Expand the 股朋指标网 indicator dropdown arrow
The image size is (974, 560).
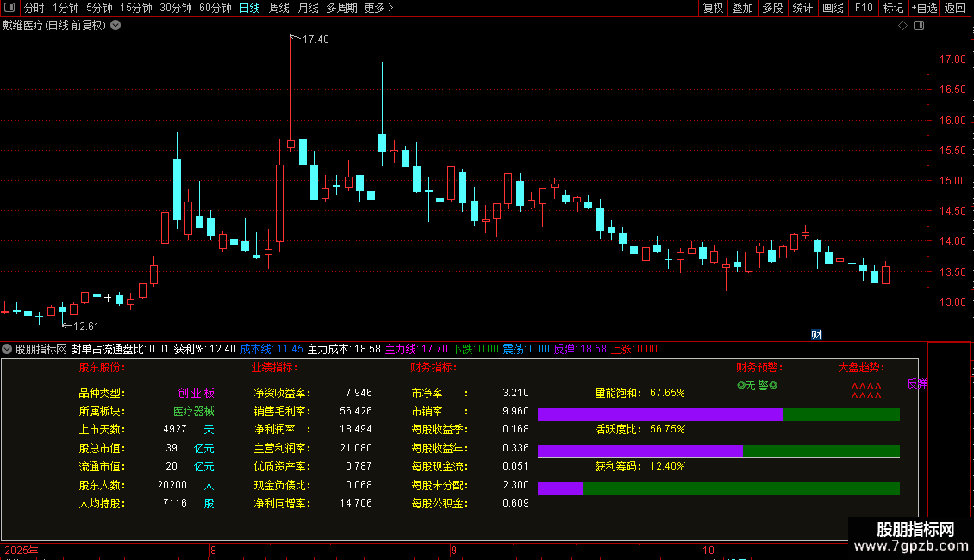coord(8,349)
